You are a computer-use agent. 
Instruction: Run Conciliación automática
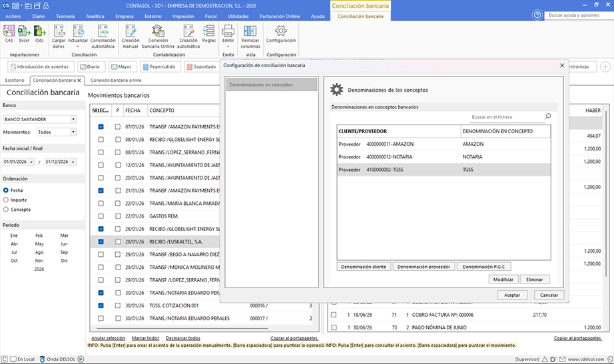[x=103, y=37]
